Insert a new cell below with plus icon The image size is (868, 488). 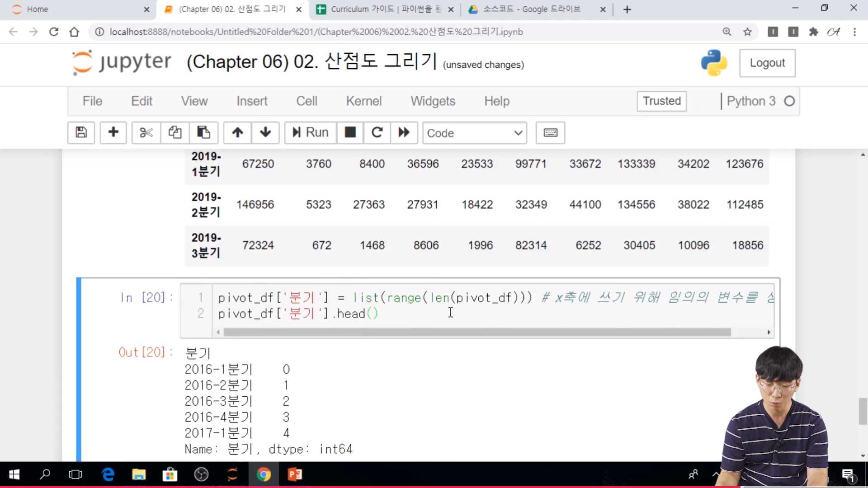coord(113,132)
